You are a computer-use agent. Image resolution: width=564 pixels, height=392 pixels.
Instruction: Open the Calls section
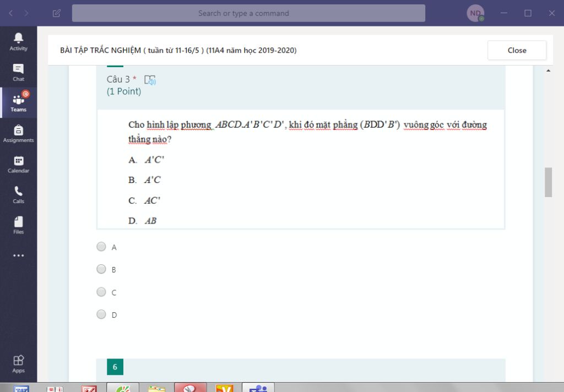(18, 195)
